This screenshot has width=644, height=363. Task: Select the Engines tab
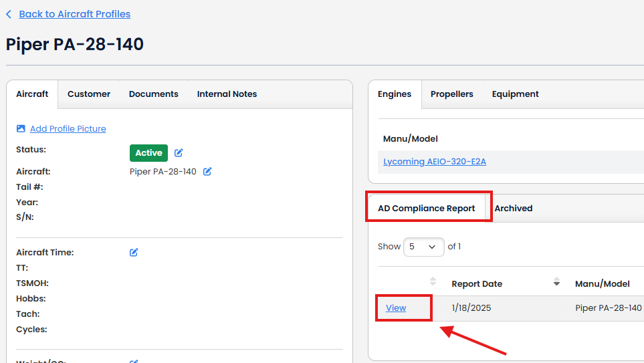(395, 94)
